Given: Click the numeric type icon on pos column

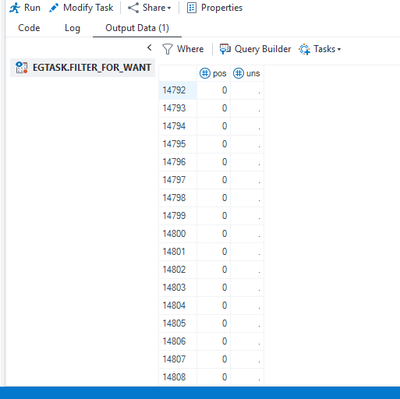Looking at the screenshot, I should click(x=205, y=73).
